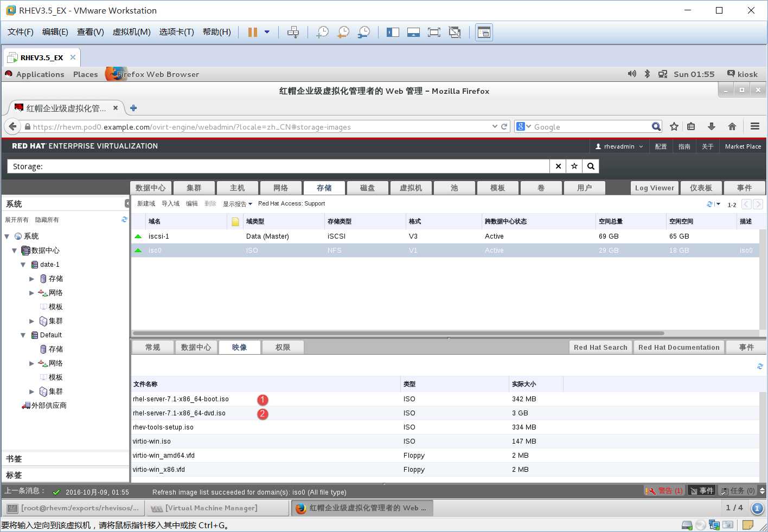This screenshot has width=768, height=532.
Task: Select the virtio-win_amd64.vfd file row
Action: 445,456
